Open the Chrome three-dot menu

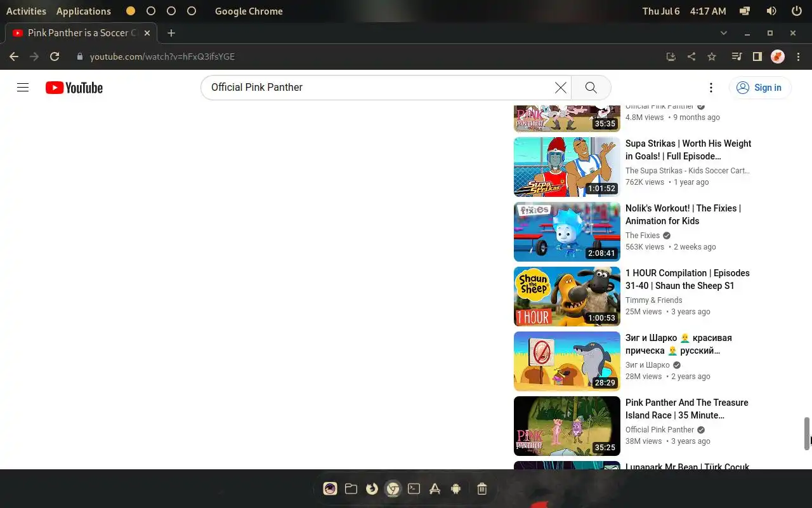tap(798, 57)
